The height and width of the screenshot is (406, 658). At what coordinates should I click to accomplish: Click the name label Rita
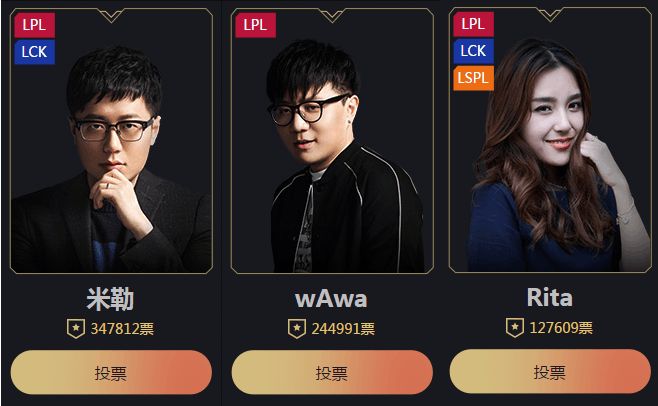[550, 298]
